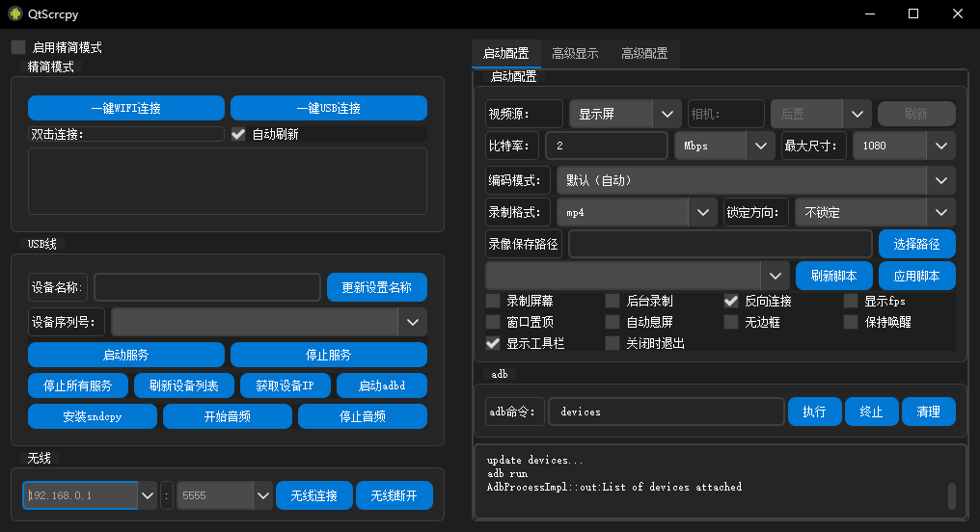
Task: Click the 无线断开 button
Action: tap(395, 495)
